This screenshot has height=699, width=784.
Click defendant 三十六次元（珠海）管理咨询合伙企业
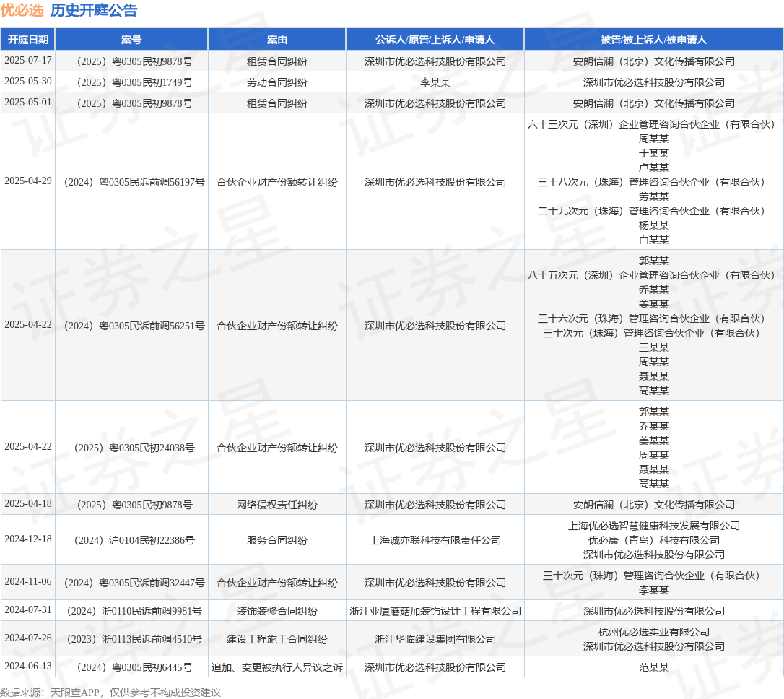(651, 318)
